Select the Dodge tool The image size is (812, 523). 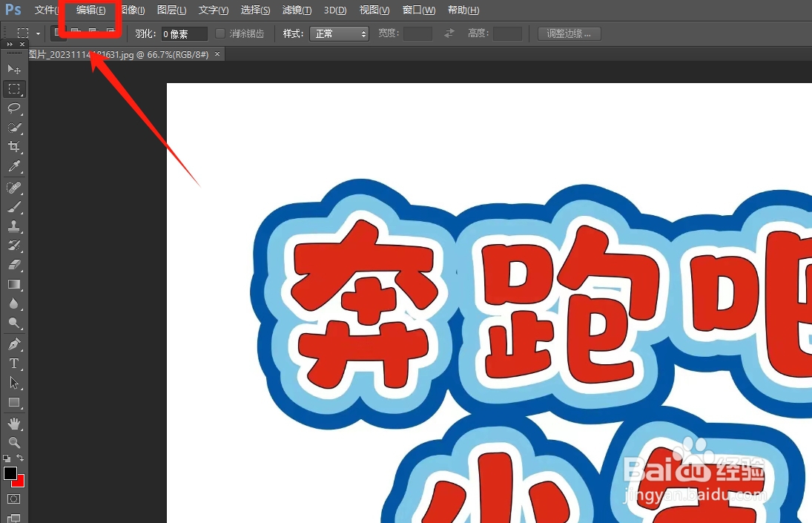coord(14,323)
